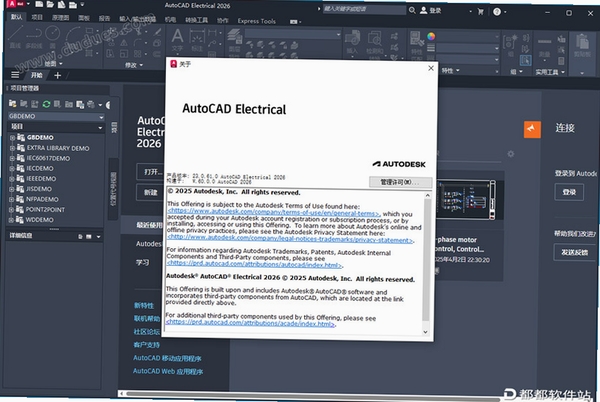Image resolution: width=600 pixels, height=402 pixels.
Task: Click the plus icon to create new drawing tab
Action: point(57,75)
